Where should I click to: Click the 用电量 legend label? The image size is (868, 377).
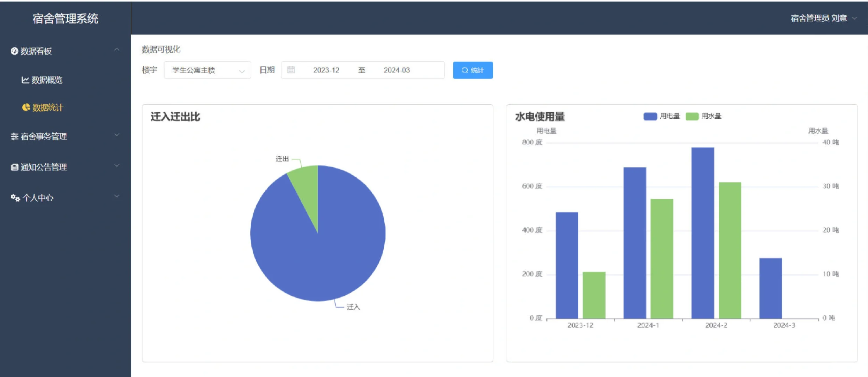pyautogui.click(x=670, y=116)
